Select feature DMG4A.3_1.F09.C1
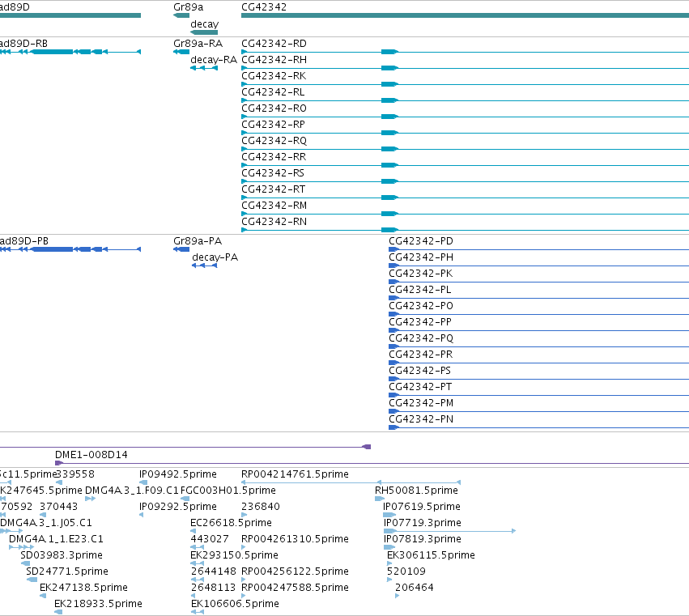The width and height of the screenshot is (689, 616). tap(132, 491)
